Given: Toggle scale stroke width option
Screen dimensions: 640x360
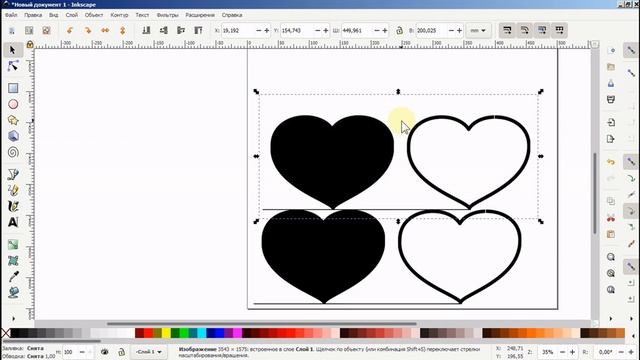Looking at the screenshot, I should pyautogui.click(x=507, y=31).
